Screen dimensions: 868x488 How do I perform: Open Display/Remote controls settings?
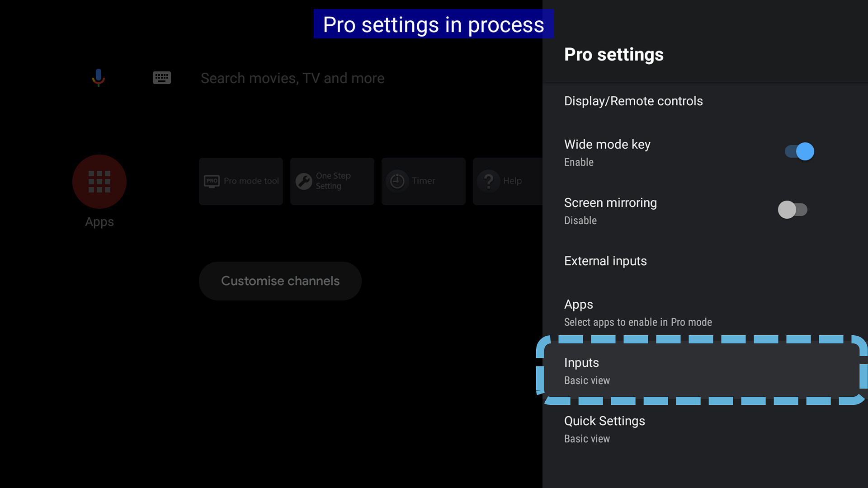coord(633,101)
